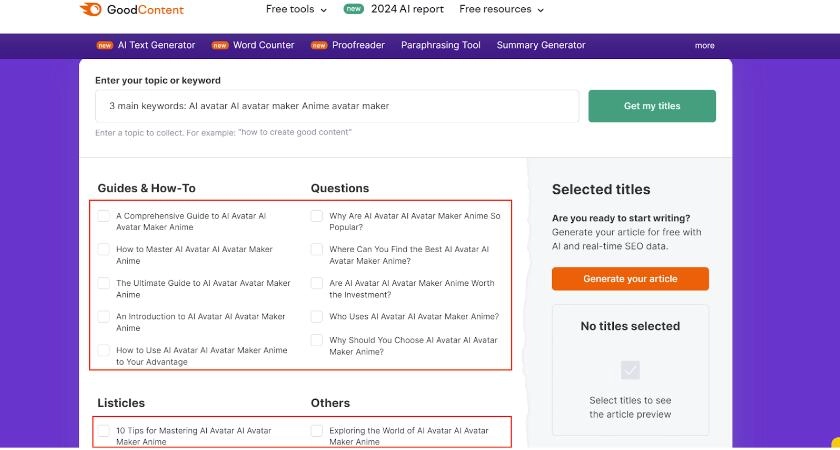Tick the 'Why Are AI Avatar... So Popular?' checkbox
Screen dimensions: 840x450
tap(317, 215)
